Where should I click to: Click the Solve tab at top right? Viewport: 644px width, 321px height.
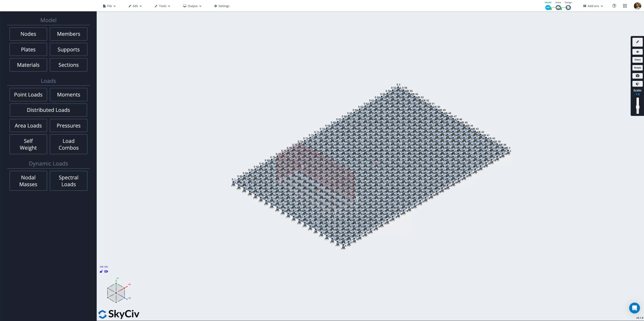(558, 6)
